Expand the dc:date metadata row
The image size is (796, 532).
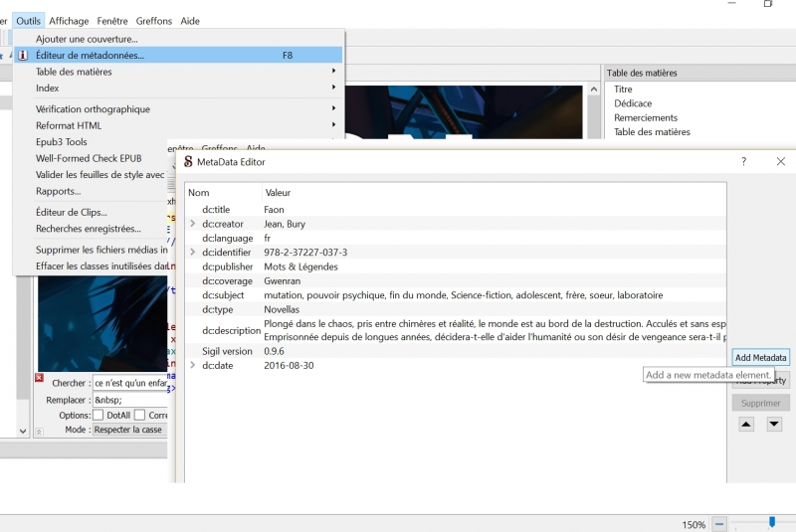pyautogui.click(x=192, y=365)
